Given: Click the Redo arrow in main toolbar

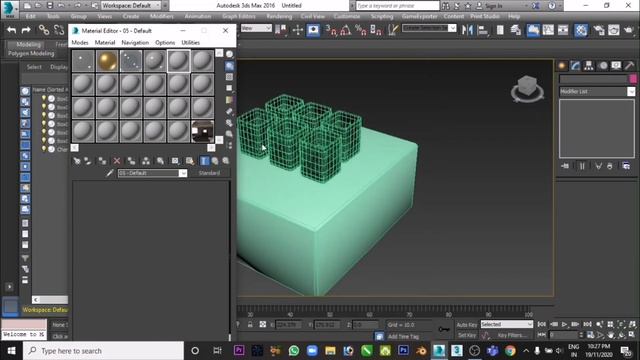Looking at the screenshot, I should [26, 30].
